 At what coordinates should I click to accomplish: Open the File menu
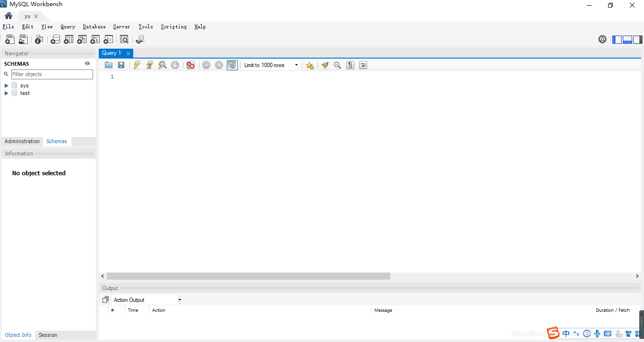click(8, 26)
